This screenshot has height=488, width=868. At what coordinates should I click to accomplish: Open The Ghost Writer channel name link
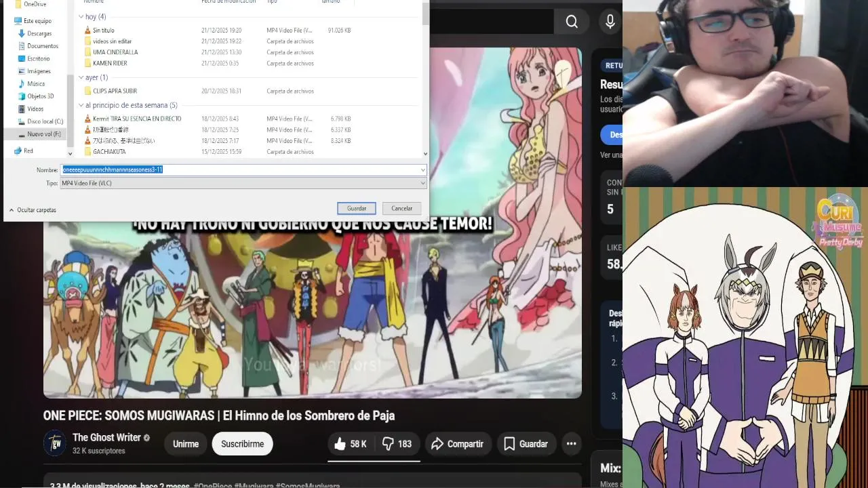[x=106, y=438]
